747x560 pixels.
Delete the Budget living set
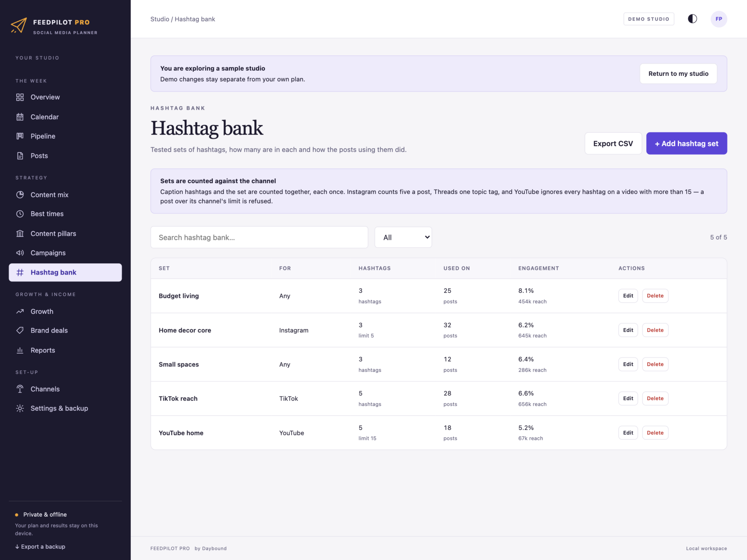[x=655, y=296]
